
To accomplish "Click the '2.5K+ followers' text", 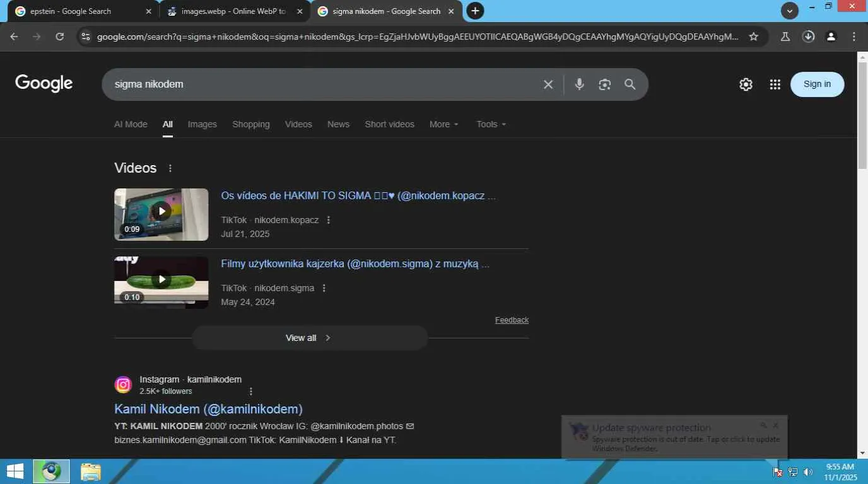I will (x=166, y=391).
